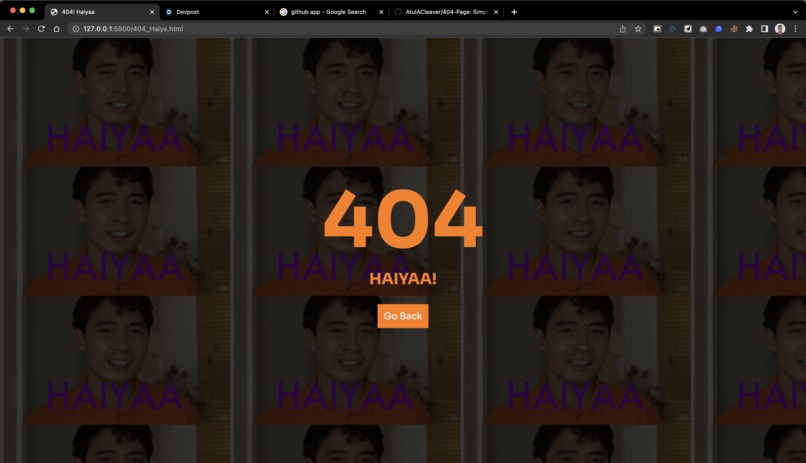
Task: Switch to AtulACleaver/404-Page tab
Action: [x=446, y=12]
